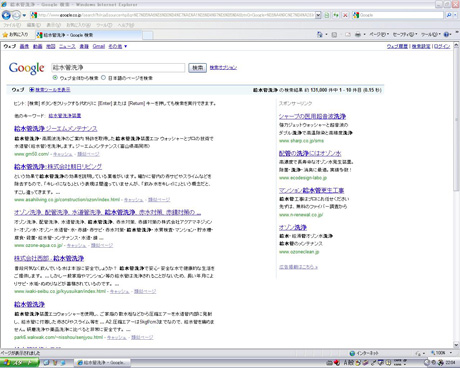Click the browser Forward arrow button
This screenshot has height=368, width=460.
pyautogui.click(x=16, y=15)
